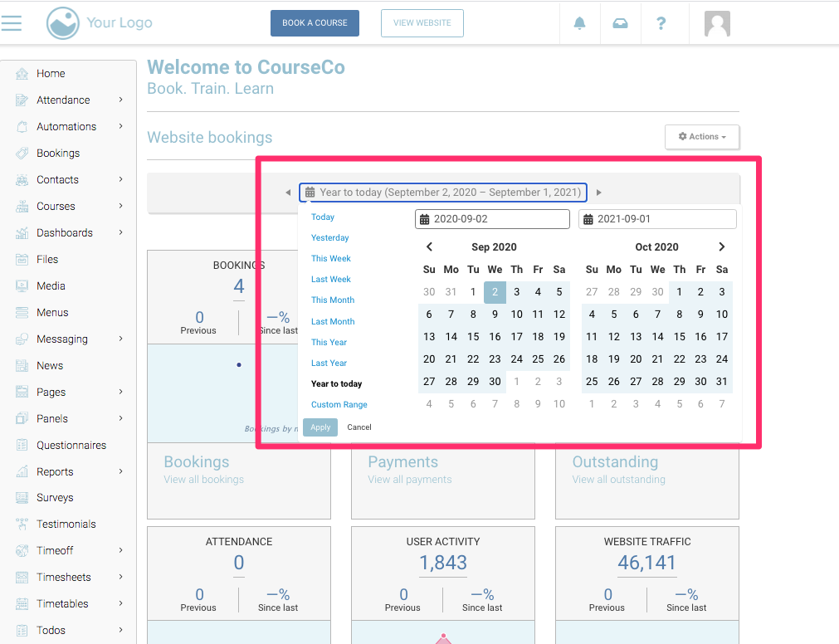Shift date range back with left arrow
This screenshot has width=839, height=644.
pos(288,193)
